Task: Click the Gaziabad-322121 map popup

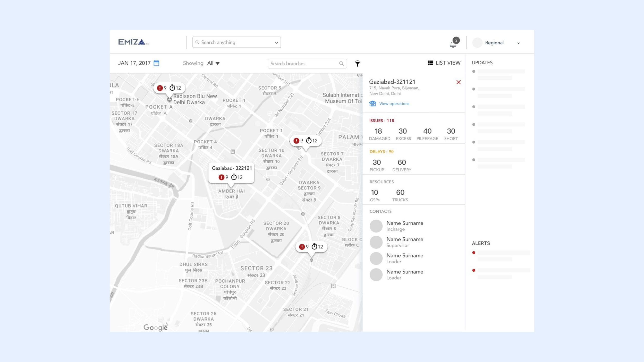Action: pyautogui.click(x=231, y=173)
